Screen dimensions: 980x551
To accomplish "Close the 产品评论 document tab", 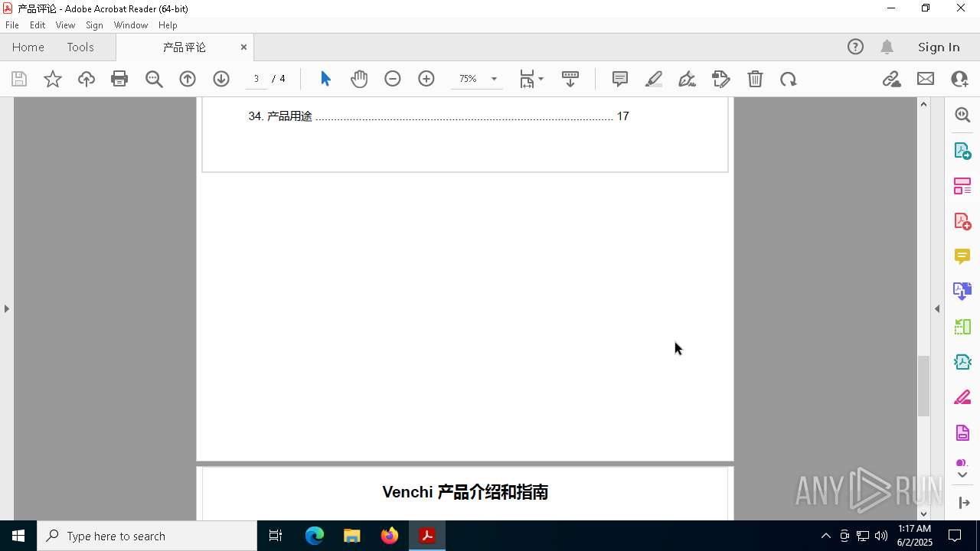I will pyautogui.click(x=243, y=47).
